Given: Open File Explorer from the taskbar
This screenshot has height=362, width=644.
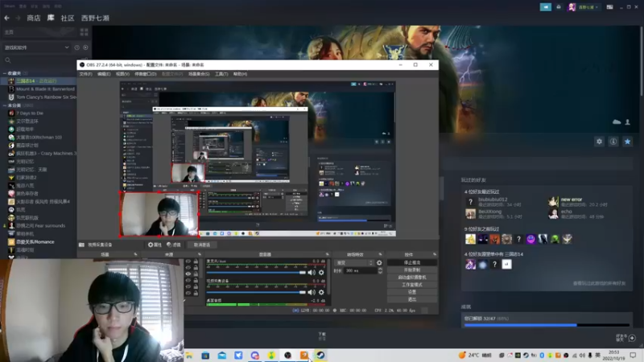Looking at the screenshot, I should [189, 356].
